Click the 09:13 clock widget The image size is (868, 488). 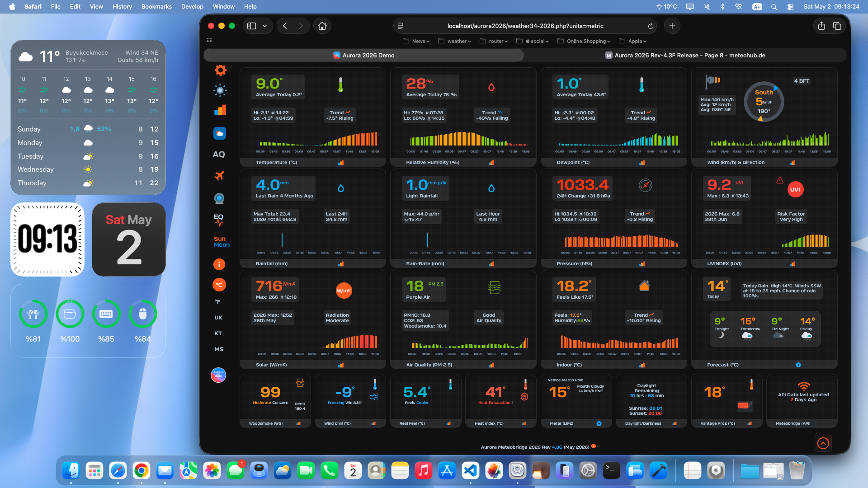click(47, 239)
